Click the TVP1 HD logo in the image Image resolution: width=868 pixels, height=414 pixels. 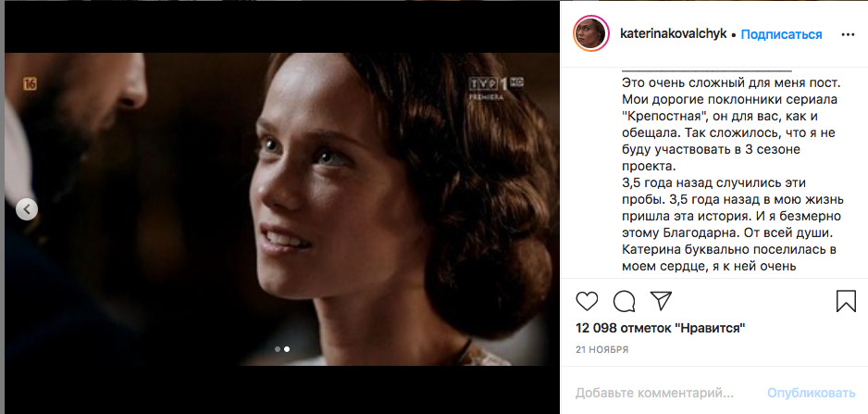(x=497, y=88)
